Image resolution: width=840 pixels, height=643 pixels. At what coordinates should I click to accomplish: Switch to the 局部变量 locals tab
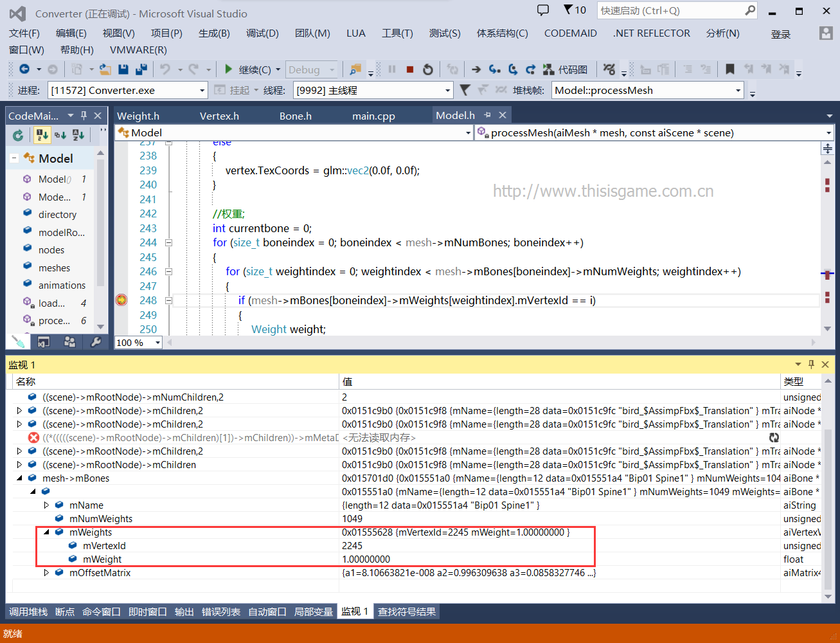(314, 612)
